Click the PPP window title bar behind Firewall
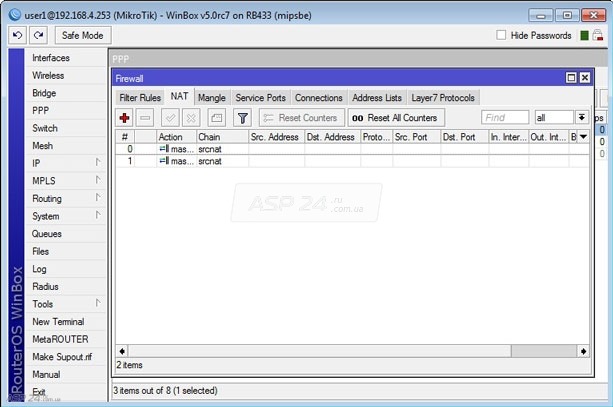 (358, 59)
